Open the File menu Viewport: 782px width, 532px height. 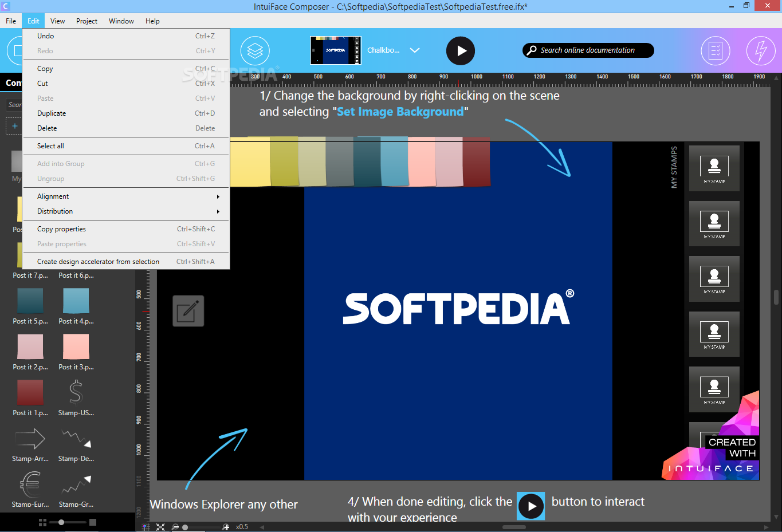[11, 21]
